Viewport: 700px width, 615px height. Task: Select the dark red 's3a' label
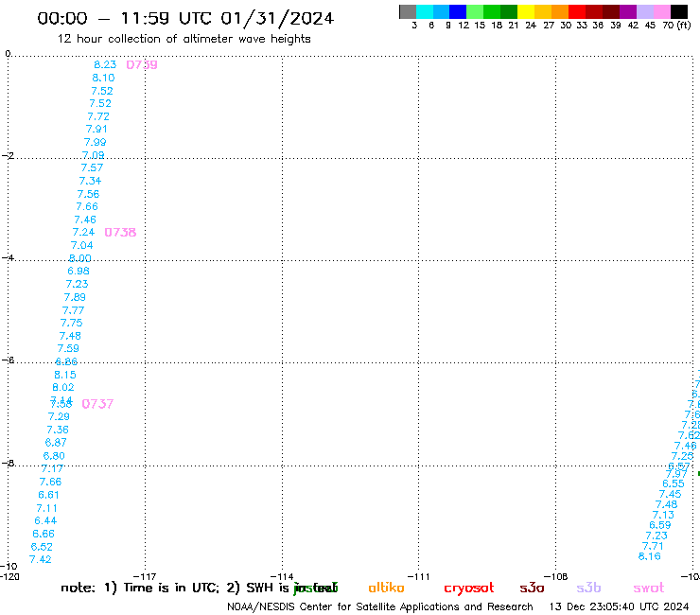532,588
